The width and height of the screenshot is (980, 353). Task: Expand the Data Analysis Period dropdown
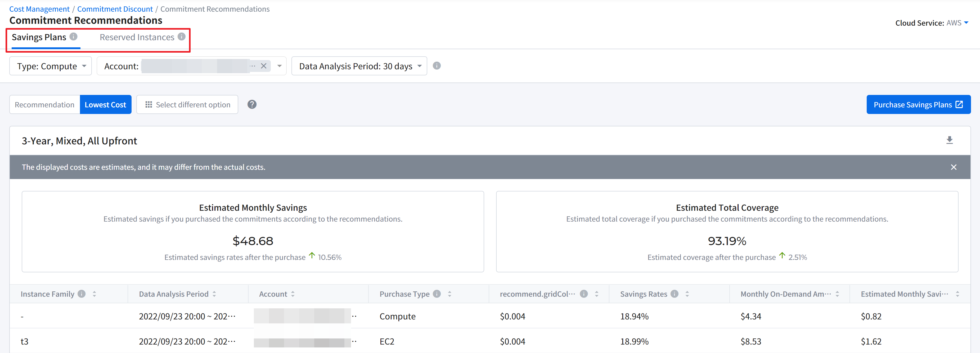359,66
